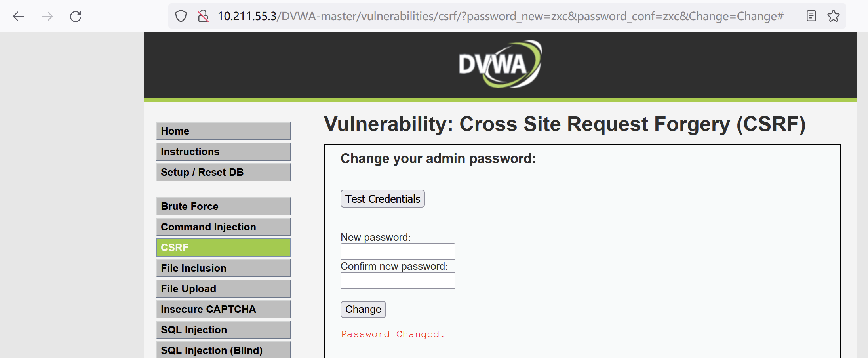Viewport: 868px width, 358px height.
Task: Click the Test Credentials button
Action: pyautogui.click(x=382, y=198)
